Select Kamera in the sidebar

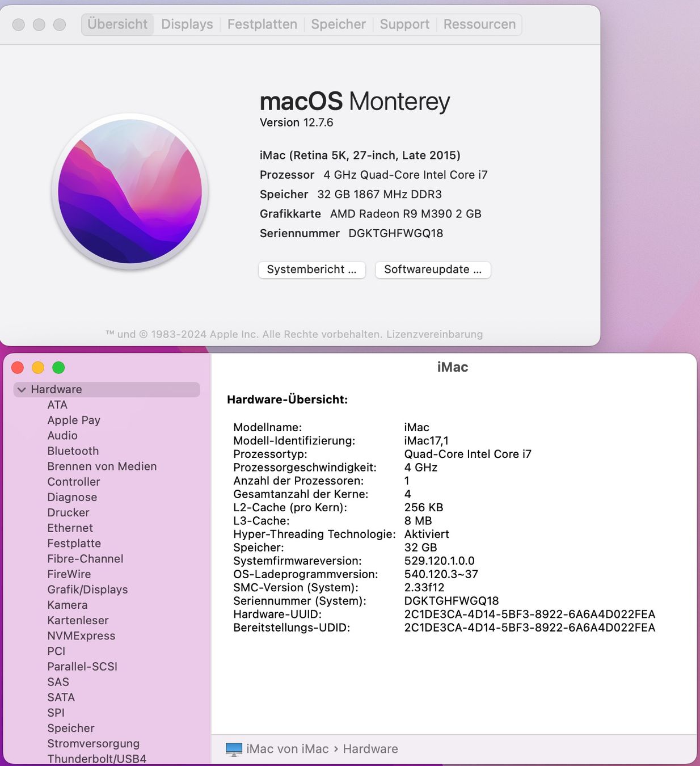(x=67, y=605)
